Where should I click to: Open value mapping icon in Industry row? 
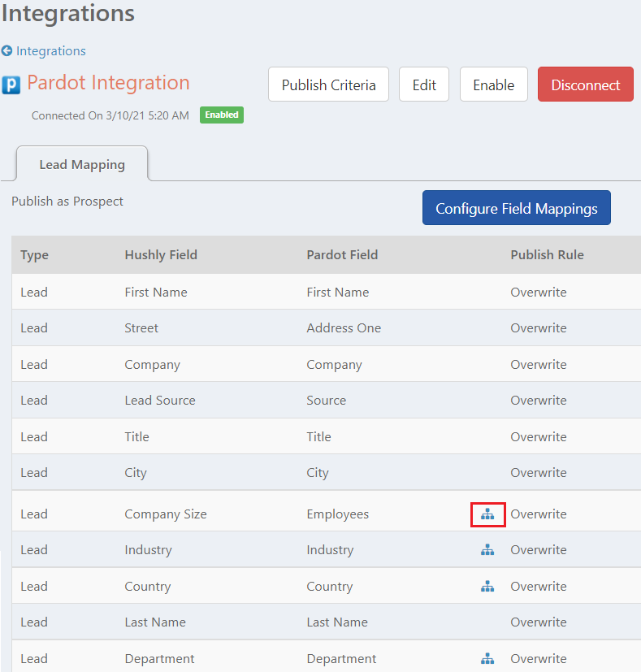(487, 550)
